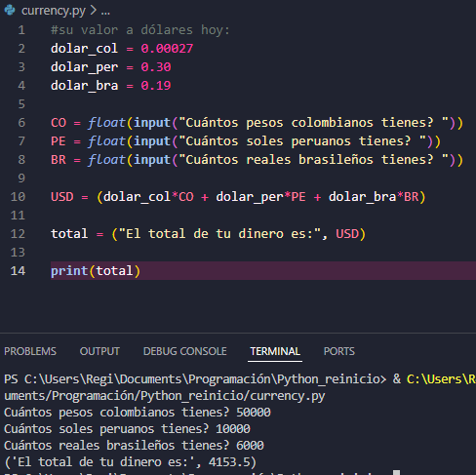Viewport: 476px width, 475px height.
Task: Click the string 'El total de tu dinero es:' on line 12
Action: [x=219, y=234]
